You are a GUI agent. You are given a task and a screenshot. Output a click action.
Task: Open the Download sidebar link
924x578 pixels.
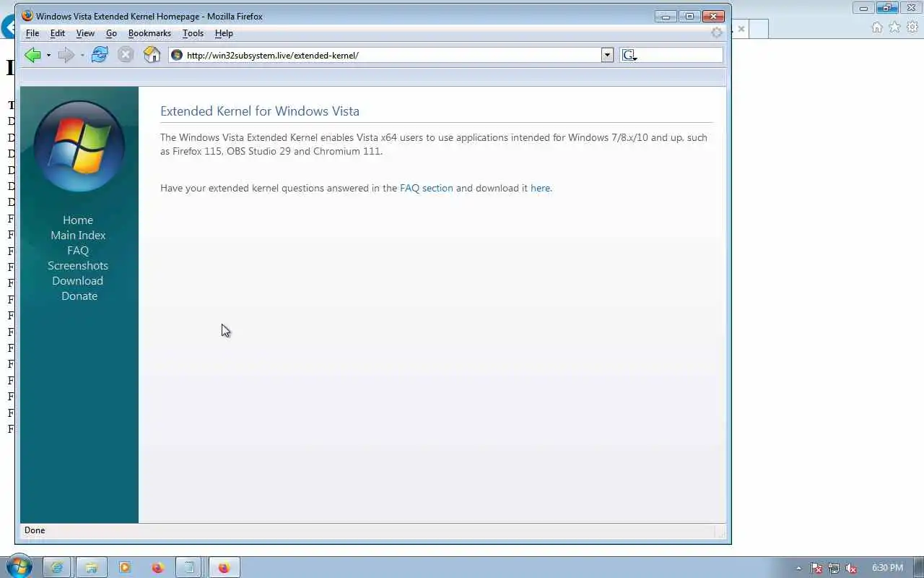click(x=78, y=281)
